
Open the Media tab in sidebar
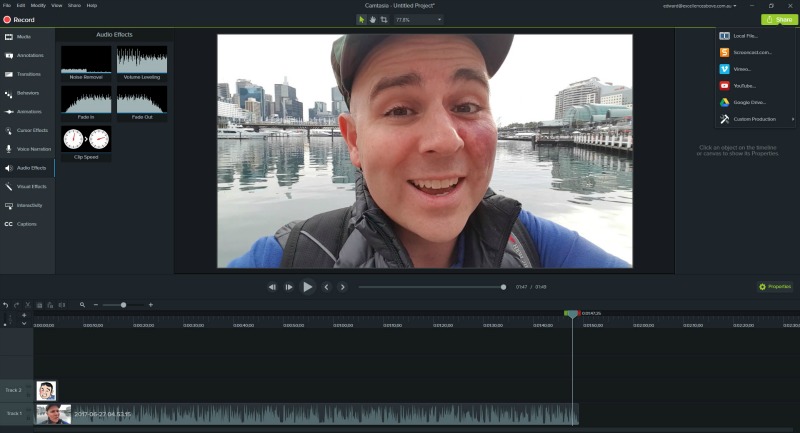[27, 37]
